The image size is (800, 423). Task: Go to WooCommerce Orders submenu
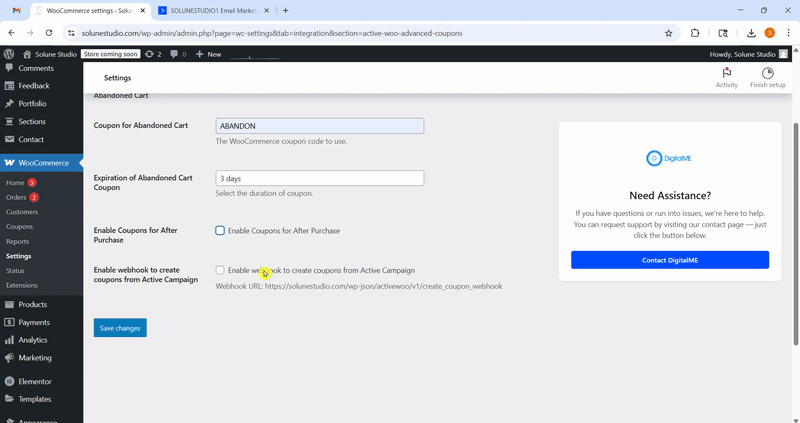point(16,197)
